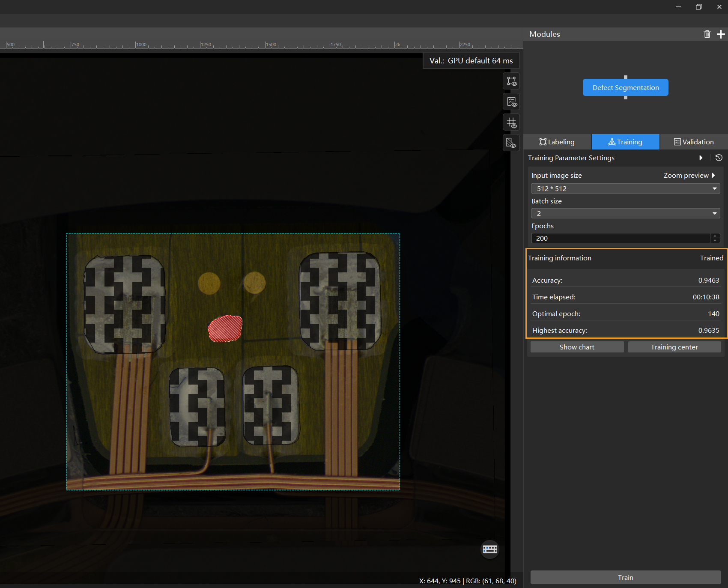
Task: Click cursor coordinates readout in status bar
Action: click(x=468, y=581)
